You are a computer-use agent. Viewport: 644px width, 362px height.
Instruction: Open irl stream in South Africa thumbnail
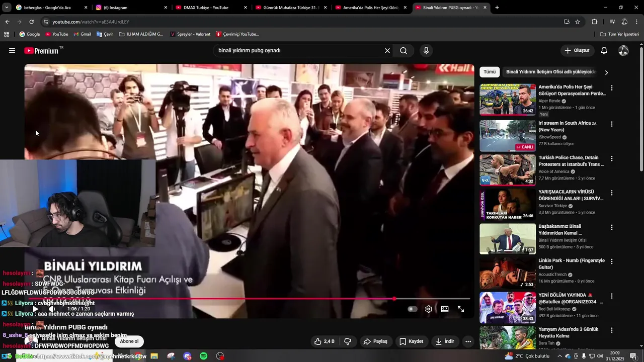tap(508, 136)
